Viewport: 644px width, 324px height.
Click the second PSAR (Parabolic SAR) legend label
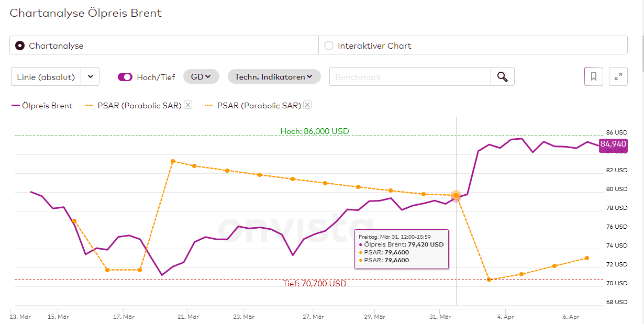(x=259, y=106)
